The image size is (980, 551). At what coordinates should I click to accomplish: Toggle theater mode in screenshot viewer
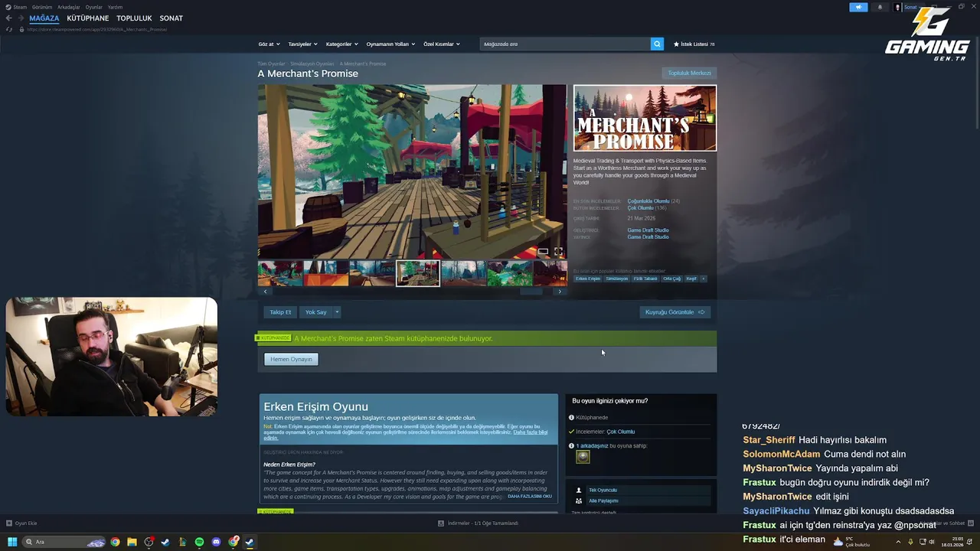click(543, 252)
